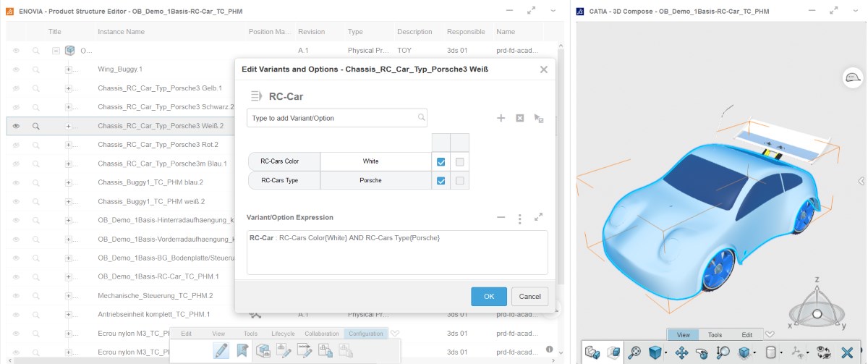This screenshot has width=868, height=364.
Task: Expand the OB_Demo_1Basis-RC-Car_TC_PHM.1 tree node
Action: [69, 276]
